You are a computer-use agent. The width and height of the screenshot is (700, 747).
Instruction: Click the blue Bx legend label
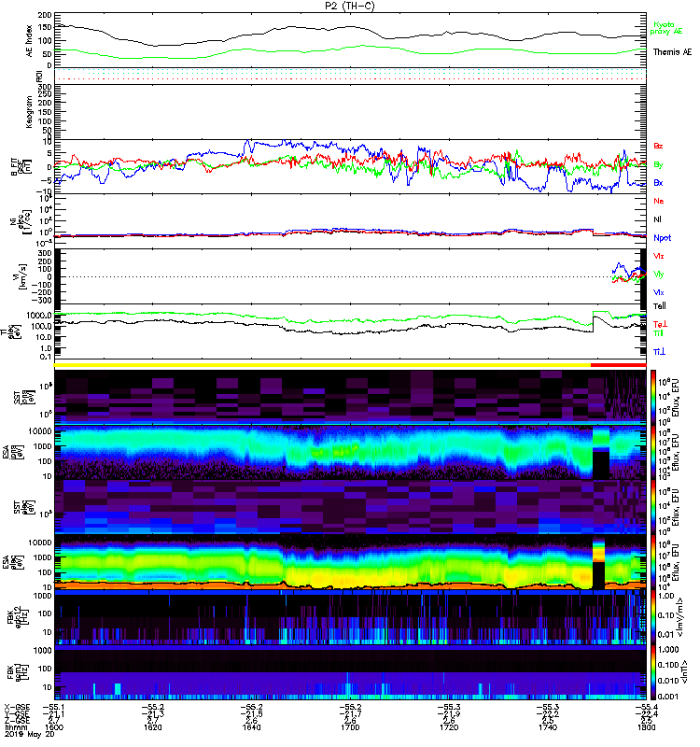(658, 182)
